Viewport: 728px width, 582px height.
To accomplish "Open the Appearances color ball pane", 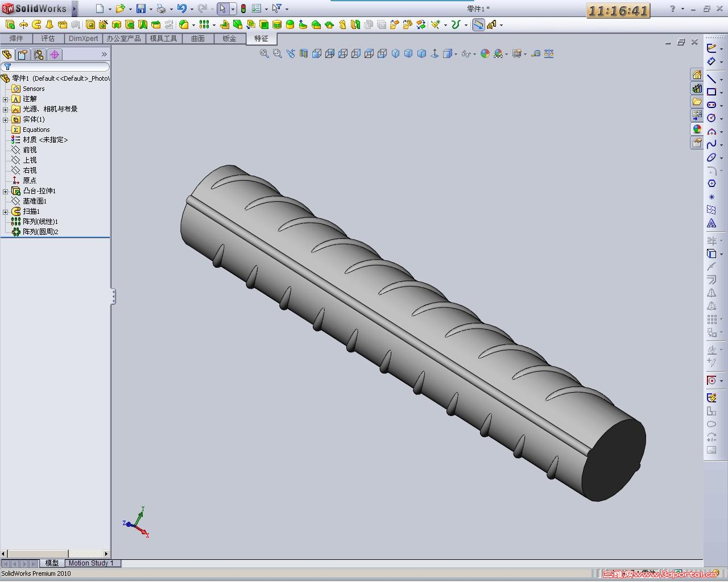I will [697, 130].
